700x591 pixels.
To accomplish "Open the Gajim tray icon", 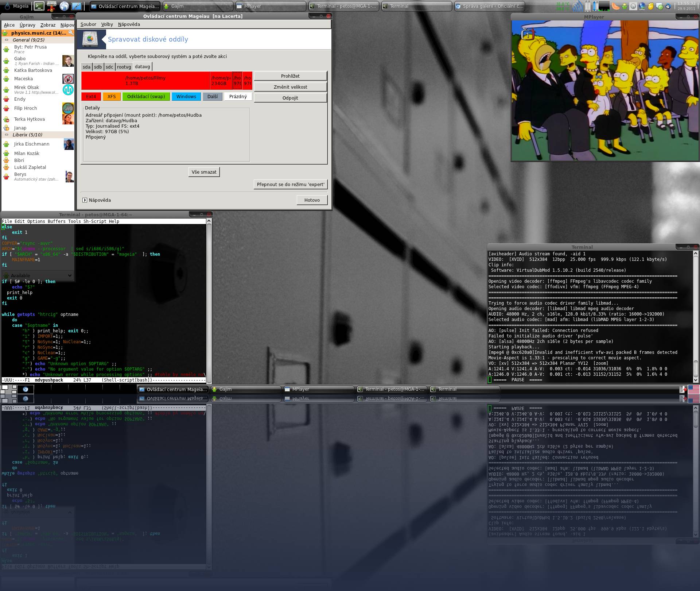I will tap(625, 6).
